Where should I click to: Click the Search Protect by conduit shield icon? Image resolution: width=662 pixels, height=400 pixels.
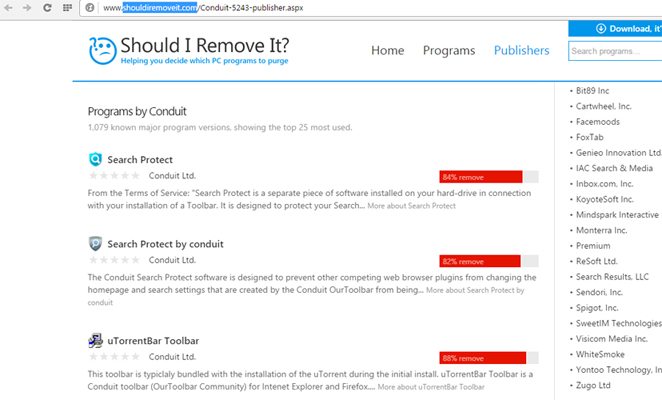tap(95, 244)
